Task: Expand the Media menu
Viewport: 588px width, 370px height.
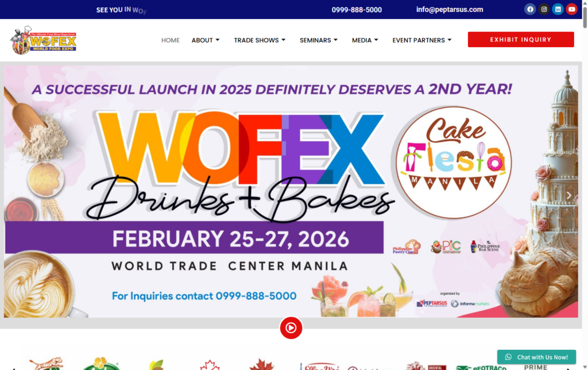Action: (x=365, y=40)
